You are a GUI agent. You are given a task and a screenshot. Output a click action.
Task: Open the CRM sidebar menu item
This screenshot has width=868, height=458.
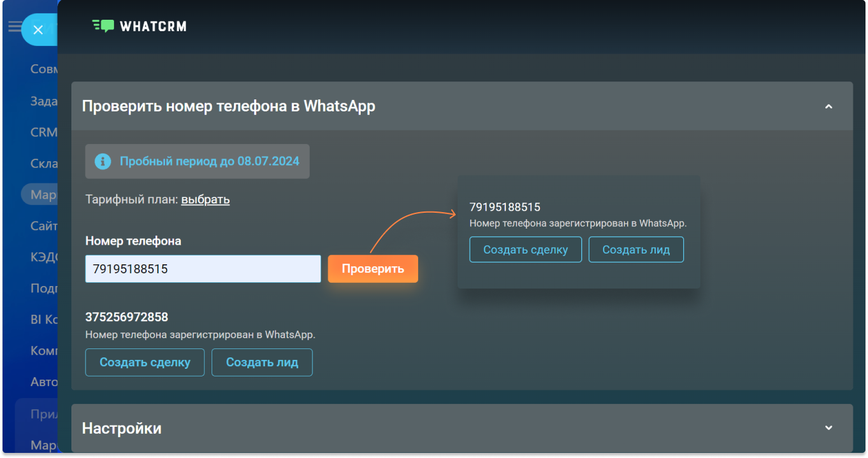43,132
